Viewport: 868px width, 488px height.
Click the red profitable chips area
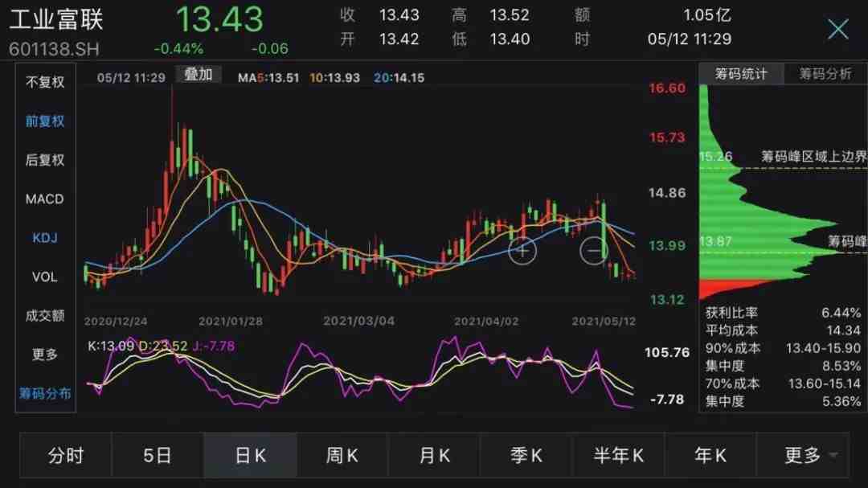(725, 287)
